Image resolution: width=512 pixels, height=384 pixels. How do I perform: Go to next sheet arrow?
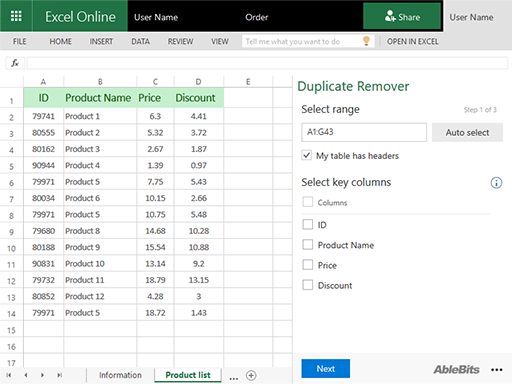tap(42, 375)
